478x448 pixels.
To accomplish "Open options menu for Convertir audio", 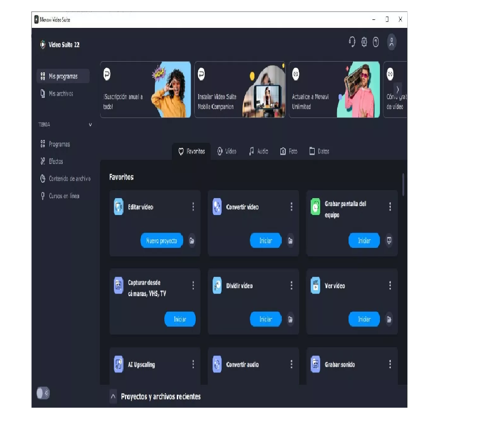I will [x=291, y=364].
